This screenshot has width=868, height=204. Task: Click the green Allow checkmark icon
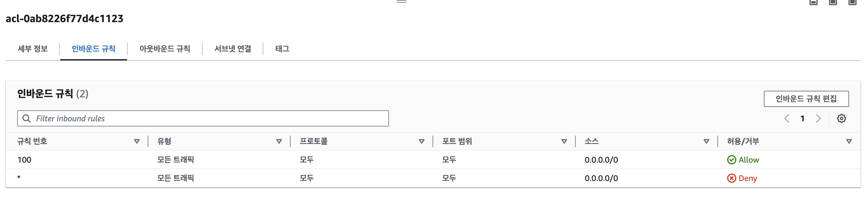731,160
